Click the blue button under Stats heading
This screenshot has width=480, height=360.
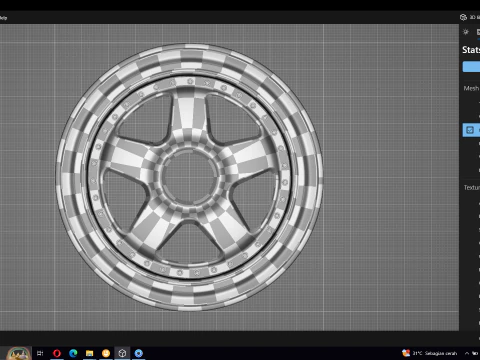471,67
